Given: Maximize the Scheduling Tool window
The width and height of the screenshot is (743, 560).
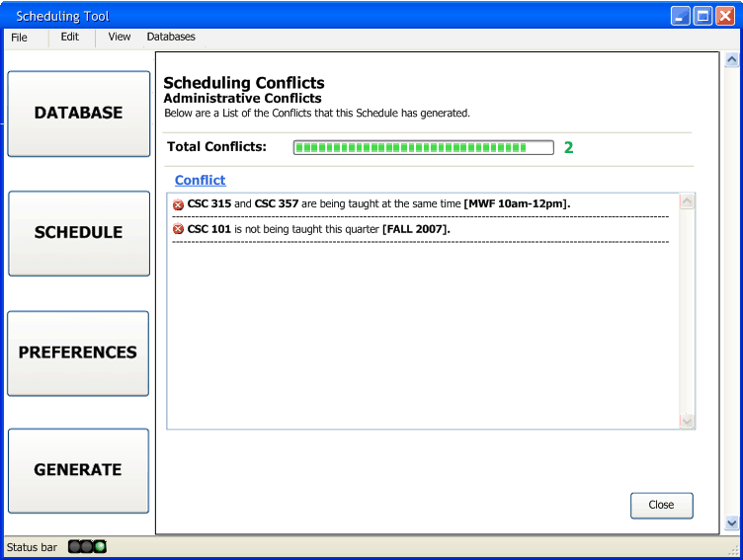Looking at the screenshot, I should coord(702,16).
